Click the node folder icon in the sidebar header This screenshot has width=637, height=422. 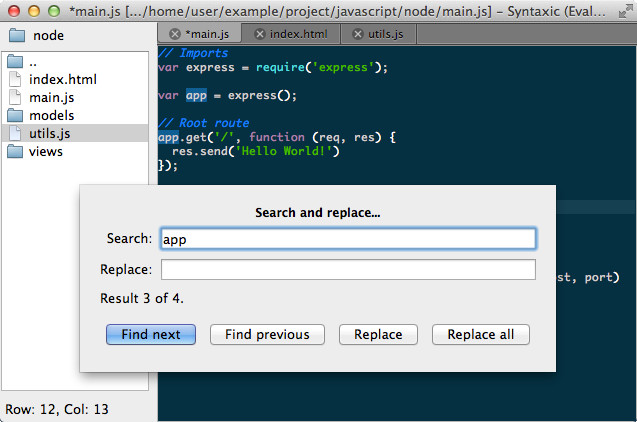(x=17, y=35)
